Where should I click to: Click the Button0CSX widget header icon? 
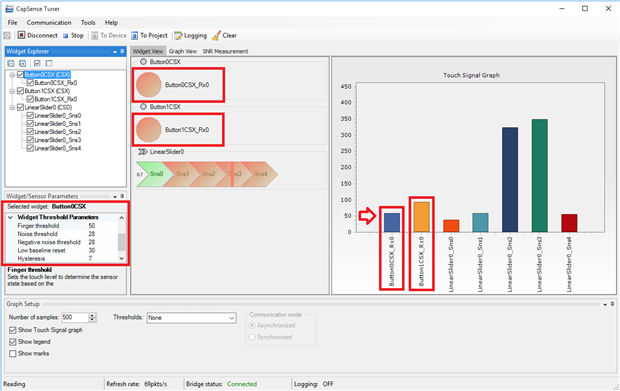click(143, 62)
